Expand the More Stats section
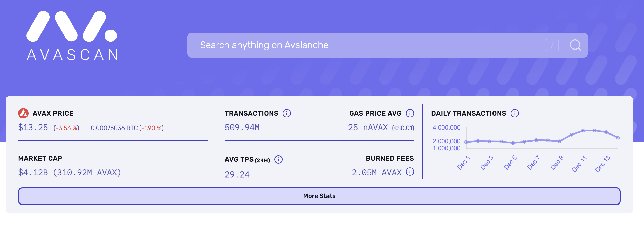This screenshot has width=644, height=225. pyautogui.click(x=319, y=196)
